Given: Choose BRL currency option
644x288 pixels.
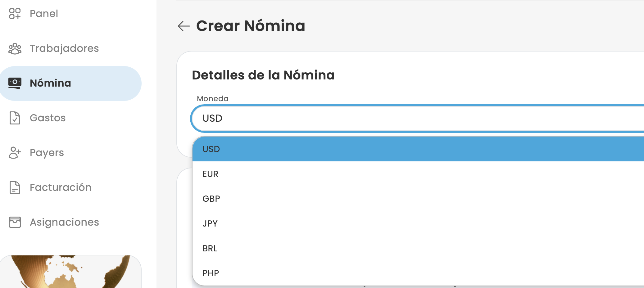Looking at the screenshot, I should [210, 248].
